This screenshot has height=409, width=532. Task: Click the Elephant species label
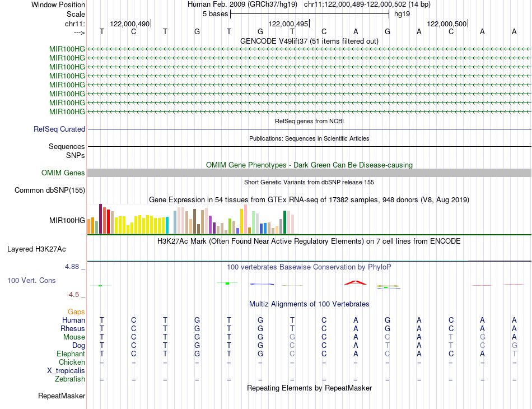(x=71, y=354)
